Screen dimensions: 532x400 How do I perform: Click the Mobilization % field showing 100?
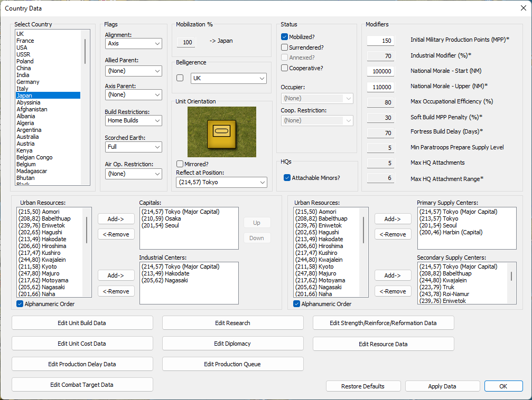(186, 42)
